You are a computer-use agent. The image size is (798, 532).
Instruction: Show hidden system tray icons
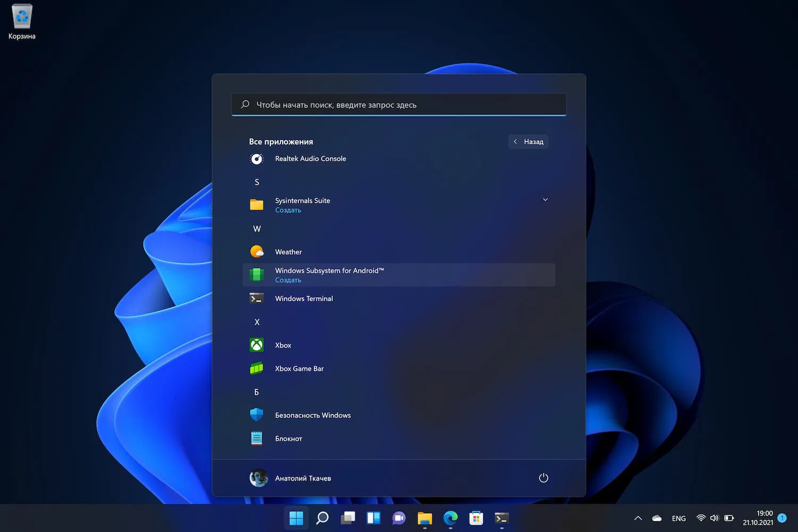tap(638, 518)
